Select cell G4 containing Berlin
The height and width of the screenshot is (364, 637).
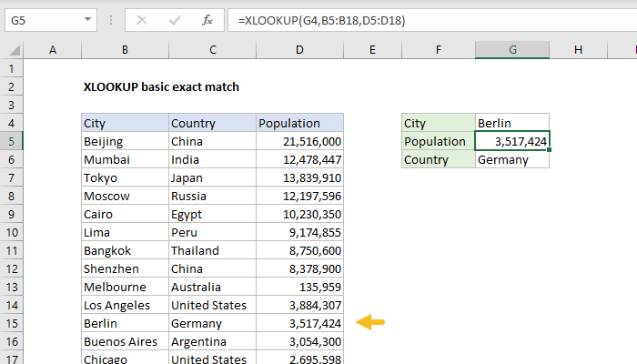(512, 123)
